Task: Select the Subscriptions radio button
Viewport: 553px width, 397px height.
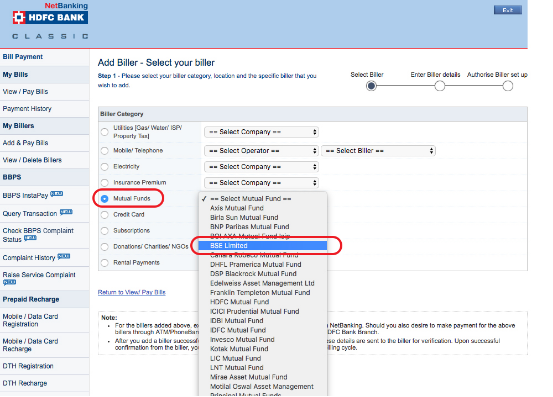Action: [104, 231]
